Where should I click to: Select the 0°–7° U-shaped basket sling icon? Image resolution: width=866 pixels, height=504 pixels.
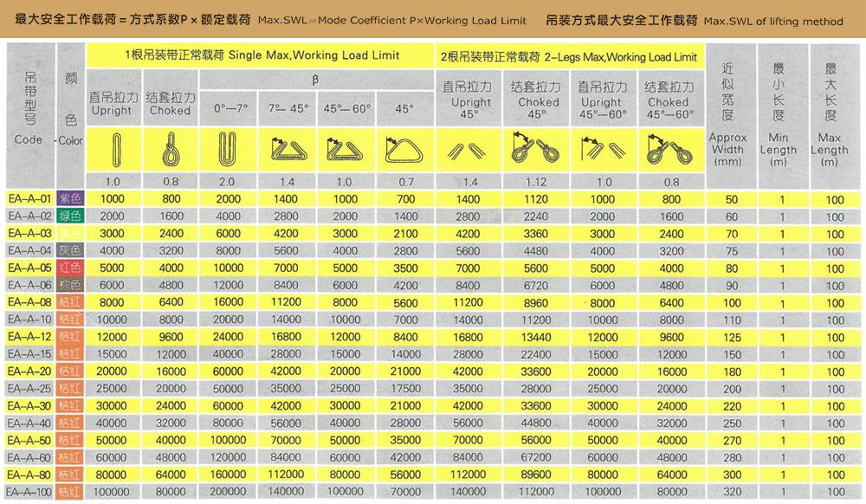230,148
